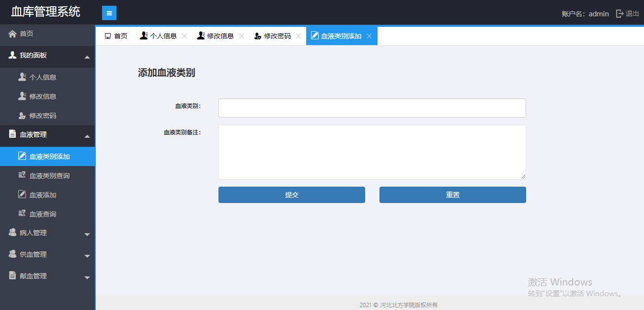Click the document icon beside 血液管理

click(x=12, y=134)
